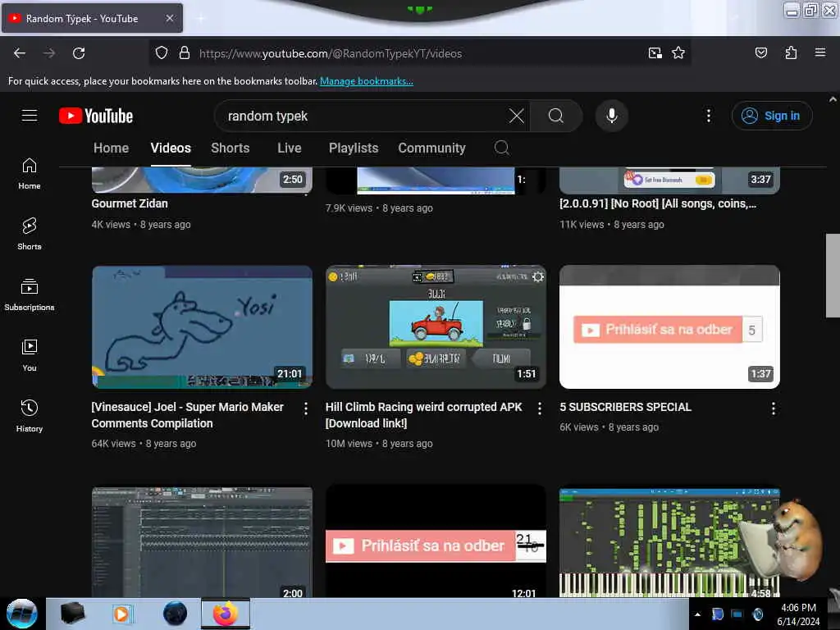Open History in the sidebar

tap(30, 416)
